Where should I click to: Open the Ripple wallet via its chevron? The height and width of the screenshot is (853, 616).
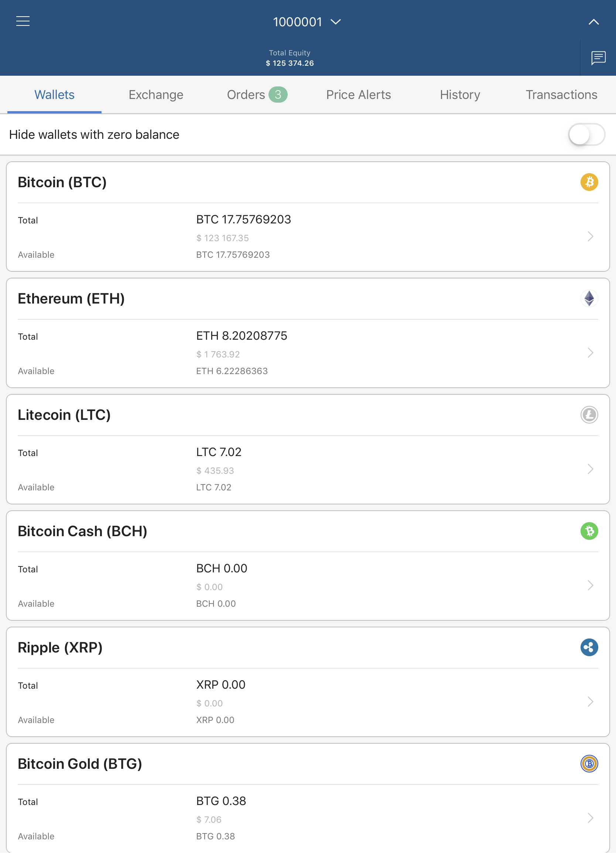click(x=590, y=701)
